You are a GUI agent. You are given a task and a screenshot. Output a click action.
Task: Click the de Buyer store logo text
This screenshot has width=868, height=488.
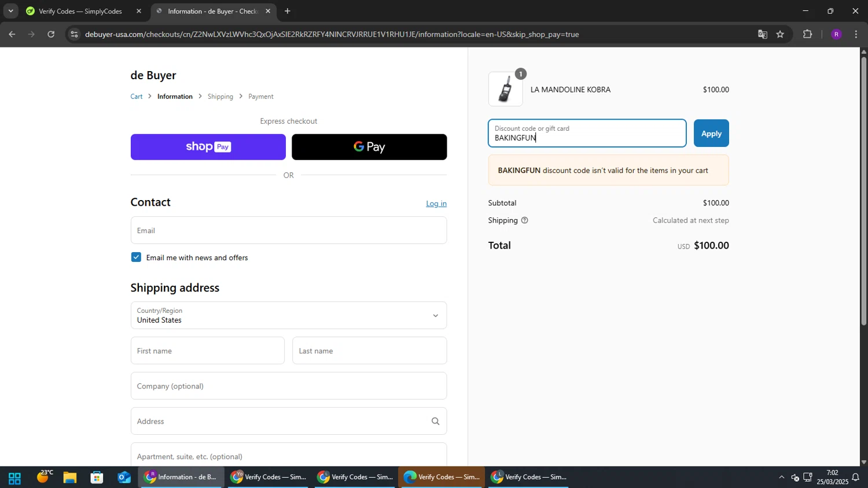tap(153, 75)
